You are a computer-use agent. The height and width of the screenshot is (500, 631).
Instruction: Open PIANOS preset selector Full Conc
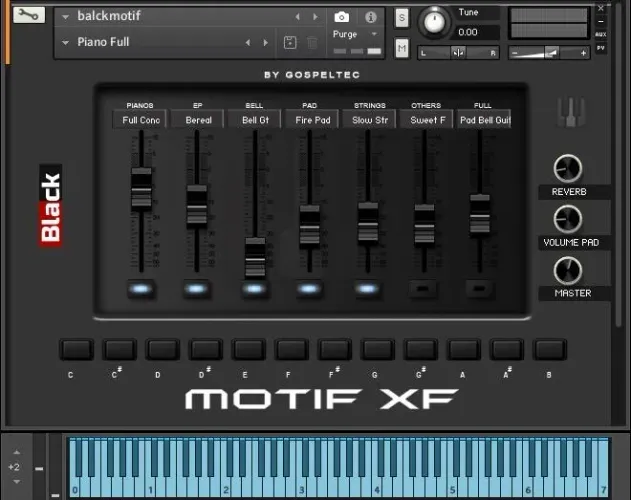[140, 120]
